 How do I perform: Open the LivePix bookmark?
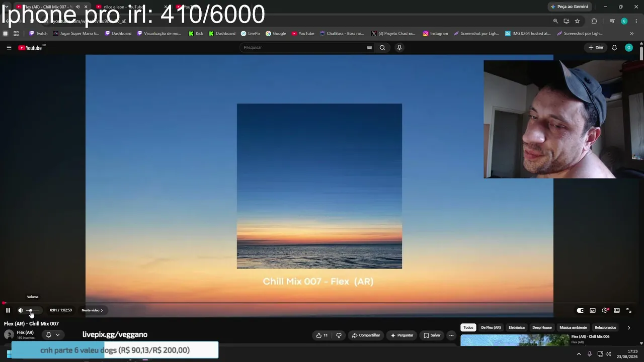click(x=251, y=34)
